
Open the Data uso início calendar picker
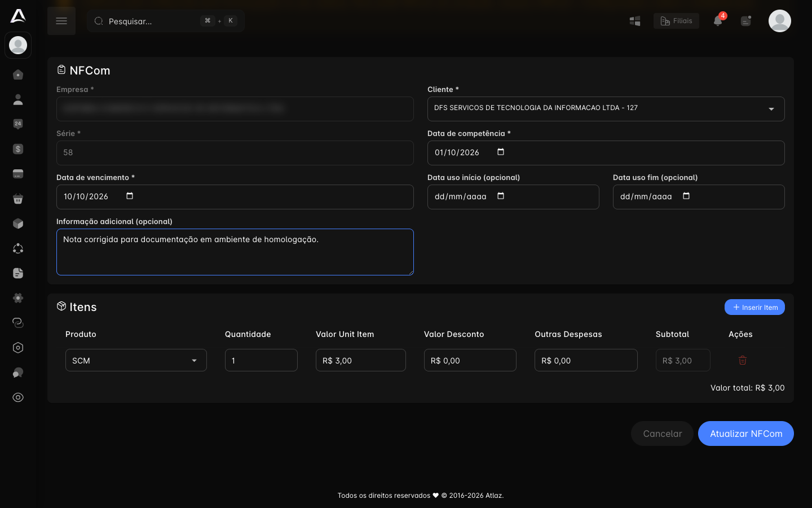tap(501, 196)
